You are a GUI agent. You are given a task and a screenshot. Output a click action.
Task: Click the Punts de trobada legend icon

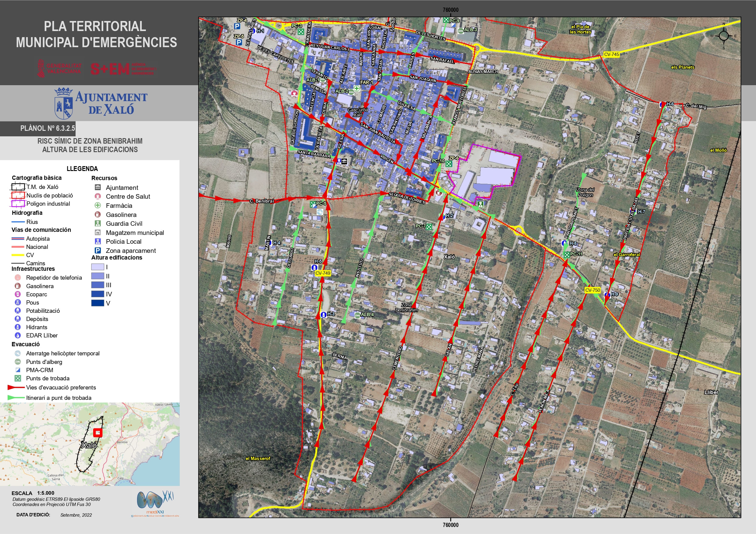[x=18, y=379]
